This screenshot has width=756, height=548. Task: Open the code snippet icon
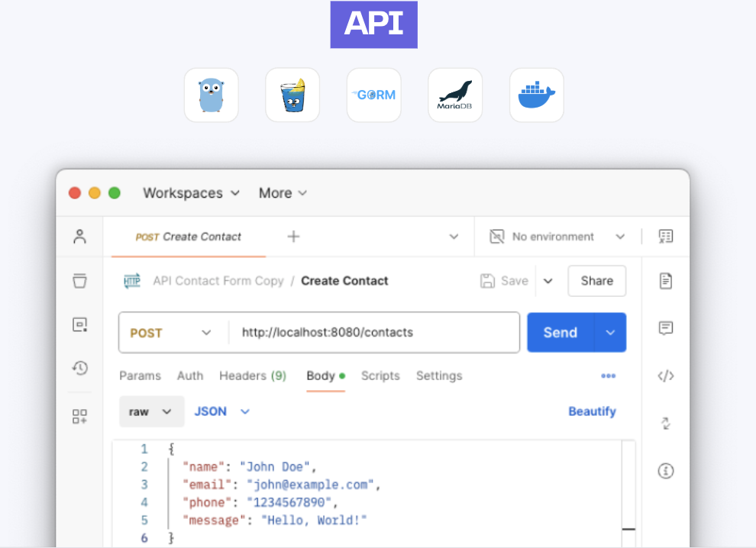[x=665, y=376]
